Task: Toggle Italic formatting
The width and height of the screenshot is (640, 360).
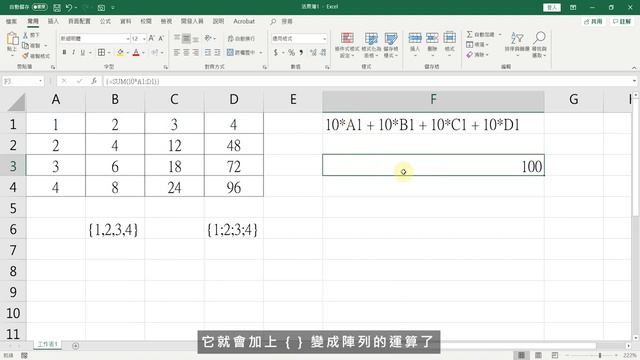Action: 73,52
